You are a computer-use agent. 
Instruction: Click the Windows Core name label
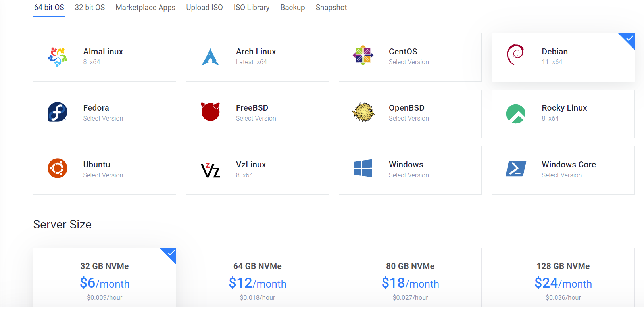click(x=569, y=165)
